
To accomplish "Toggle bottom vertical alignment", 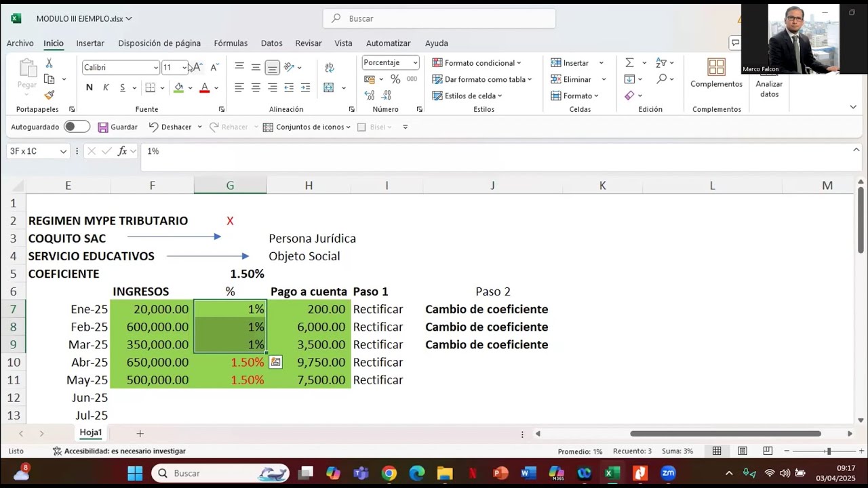I will click(x=272, y=67).
